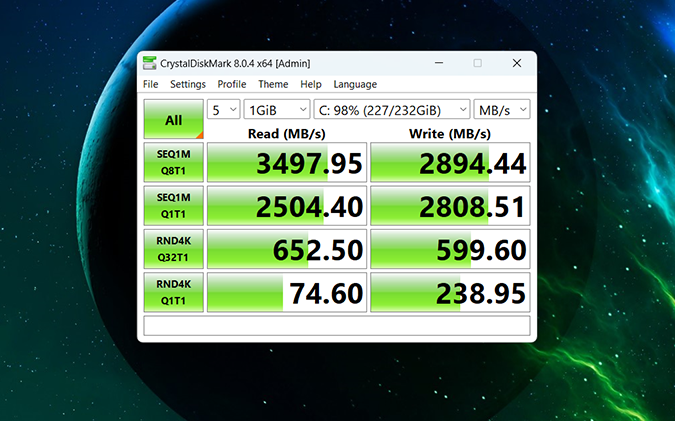The image size is (675, 421).
Task: Open the File menu
Action: pos(151,84)
